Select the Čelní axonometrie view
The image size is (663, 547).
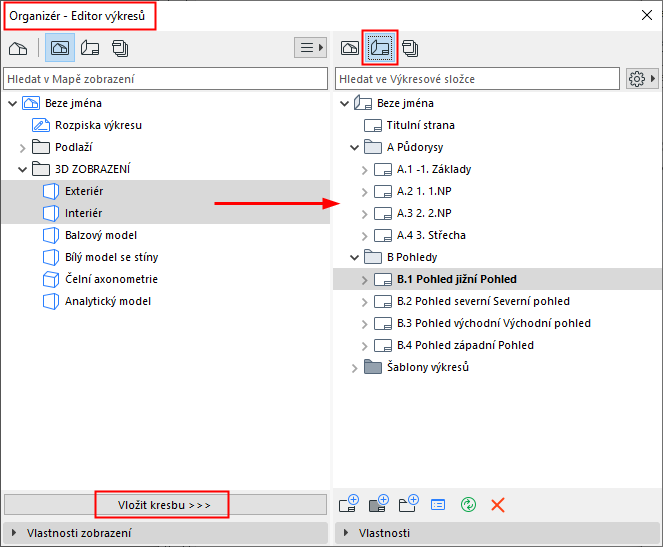coord(111,279)
